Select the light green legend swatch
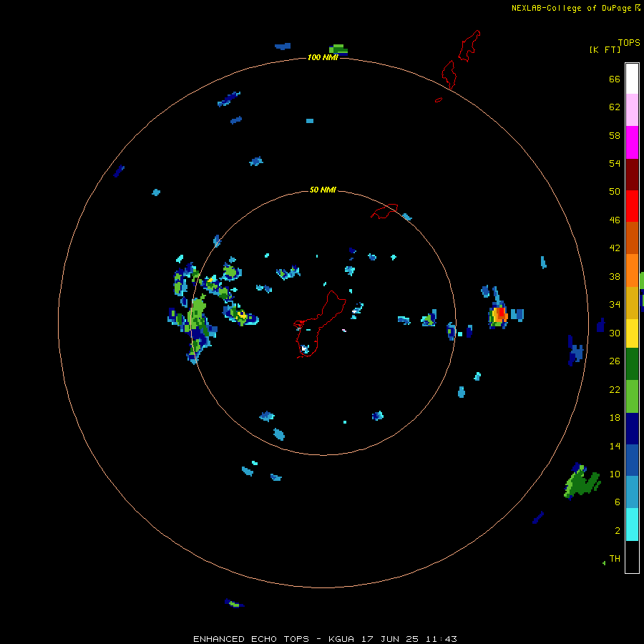 632,396
